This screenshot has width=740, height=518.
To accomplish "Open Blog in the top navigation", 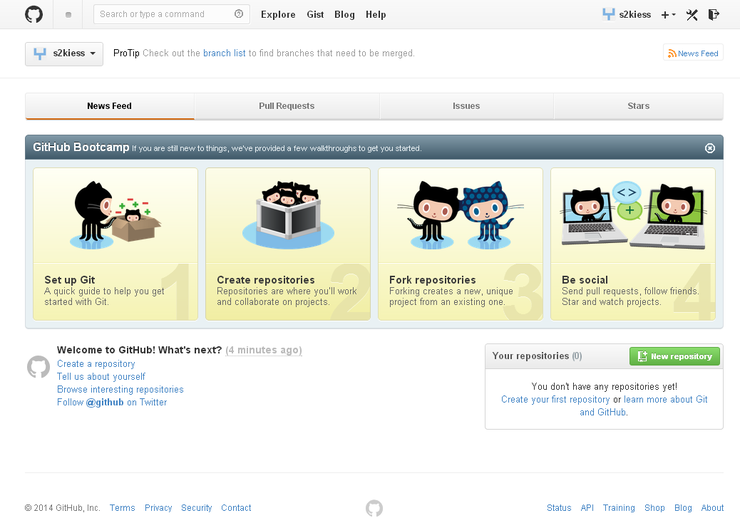I will 344,15.
